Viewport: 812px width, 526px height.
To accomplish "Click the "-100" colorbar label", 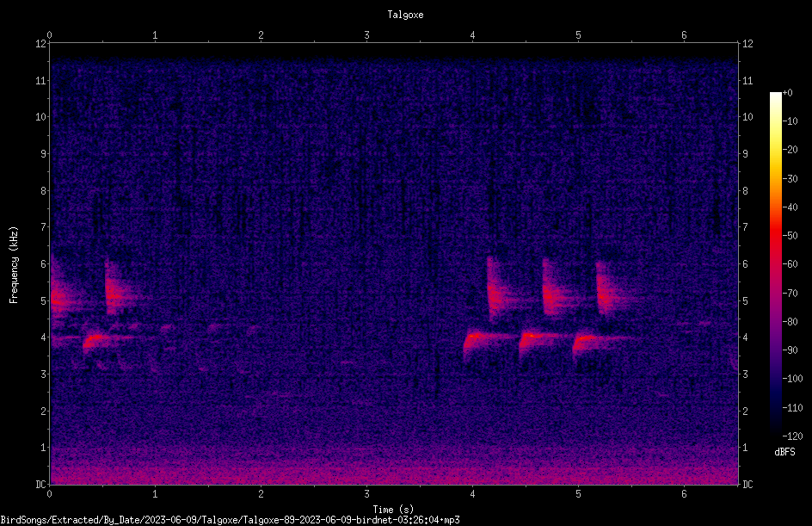I will 792,379.
